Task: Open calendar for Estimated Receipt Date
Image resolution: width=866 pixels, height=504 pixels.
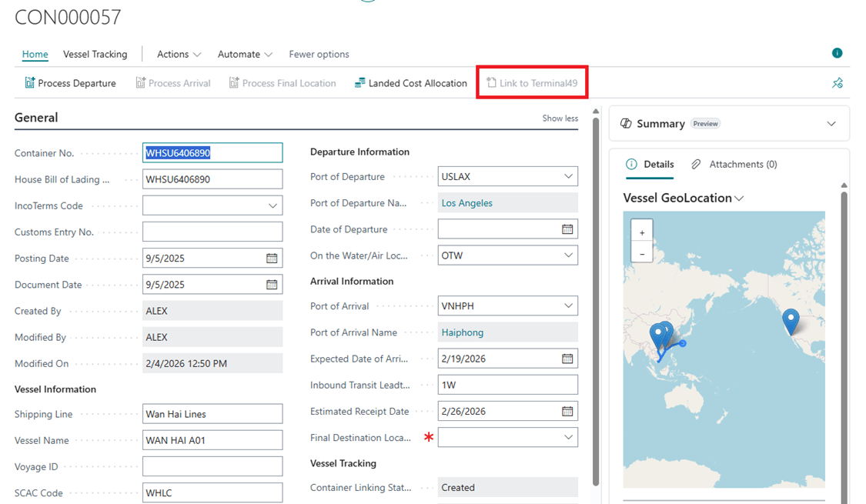Action: tap(567, 412)
